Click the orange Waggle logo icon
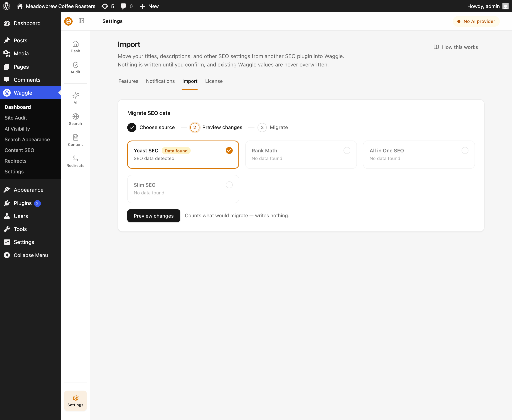The width and height of the screenshot is (512, 420). point(69,21)
